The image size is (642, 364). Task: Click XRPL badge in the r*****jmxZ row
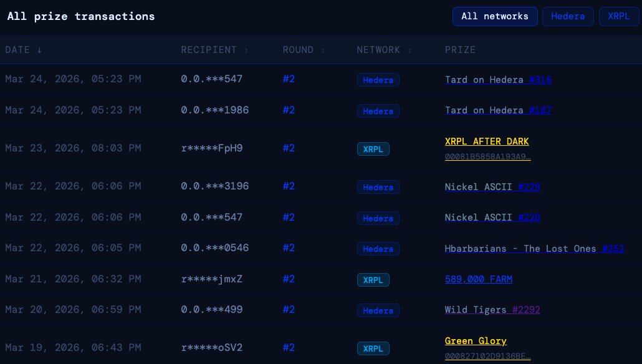(x=373, y=280)
